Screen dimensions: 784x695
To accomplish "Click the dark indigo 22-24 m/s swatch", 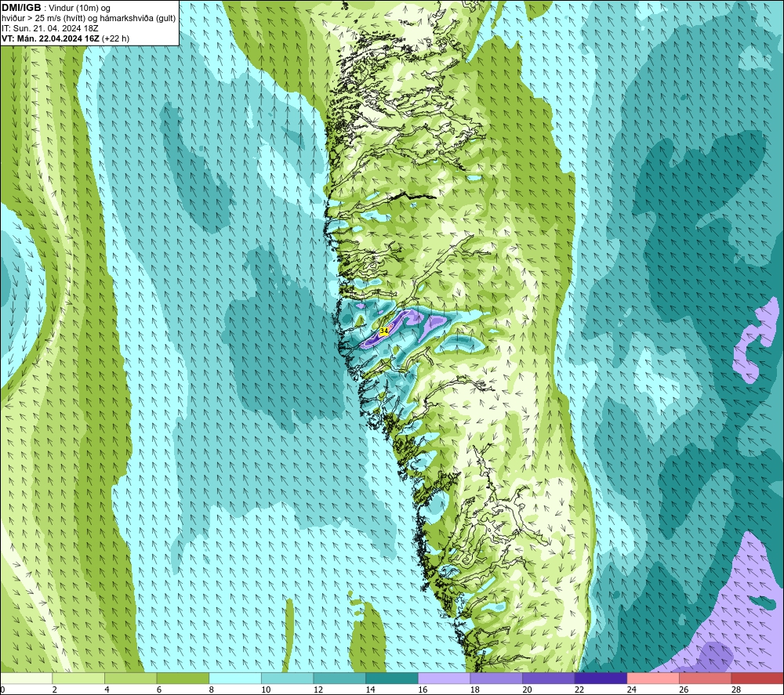I will click(x=601, y=678).
